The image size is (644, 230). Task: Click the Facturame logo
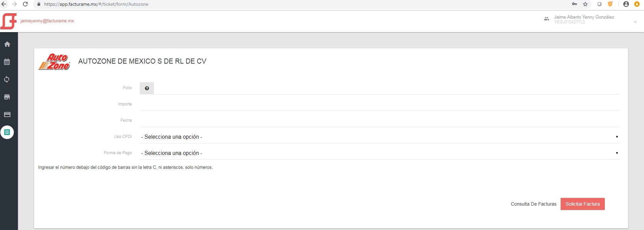[x=9, y=21]
